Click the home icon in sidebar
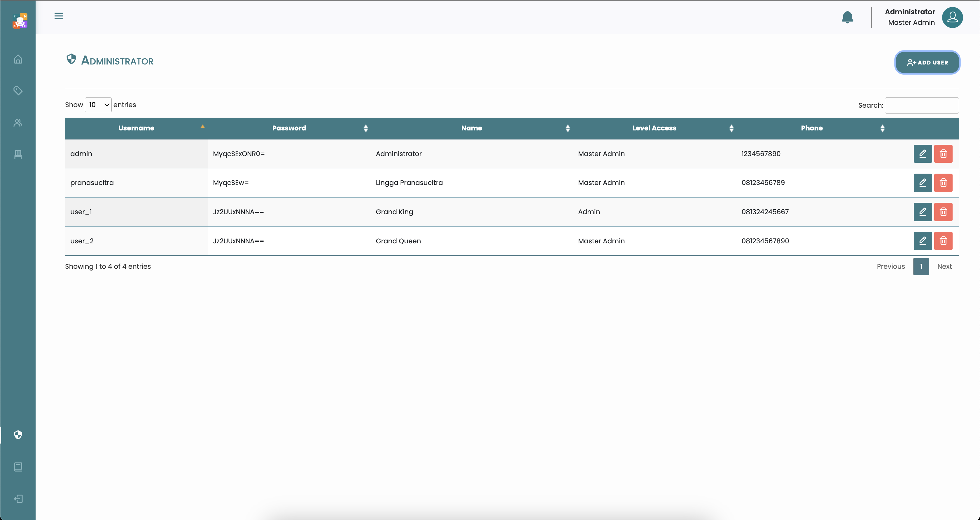 coord(18,60)
